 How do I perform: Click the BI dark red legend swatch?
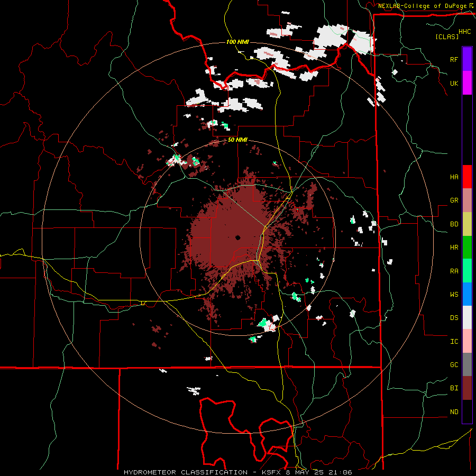tap(467, 388)
